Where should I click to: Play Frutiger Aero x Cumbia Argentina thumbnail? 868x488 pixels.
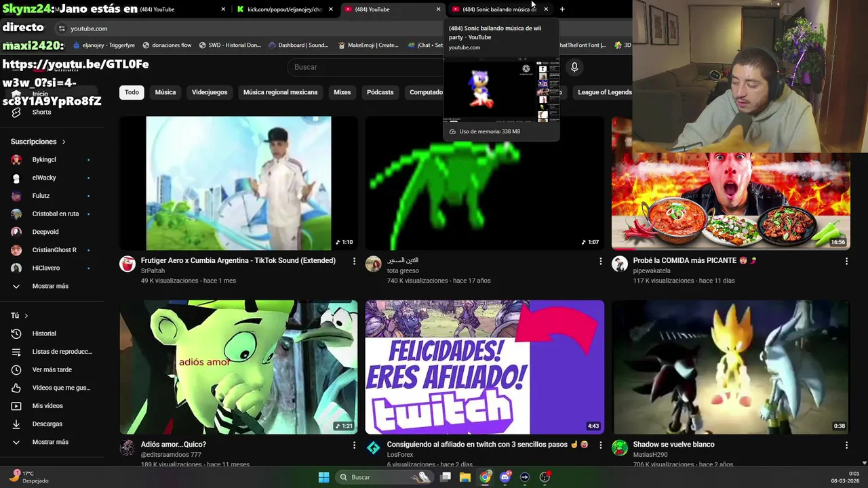click(x=239, y=183)
